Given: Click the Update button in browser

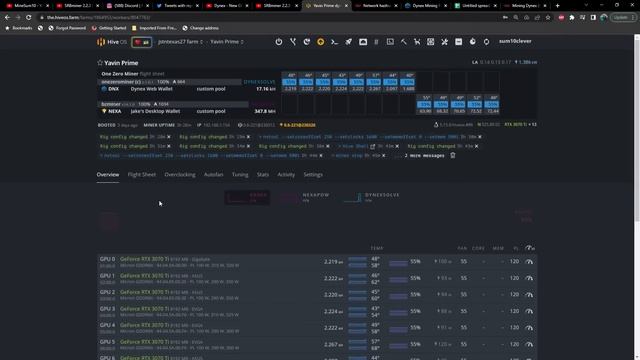Looking at the screenshot, I should point(623,18).
